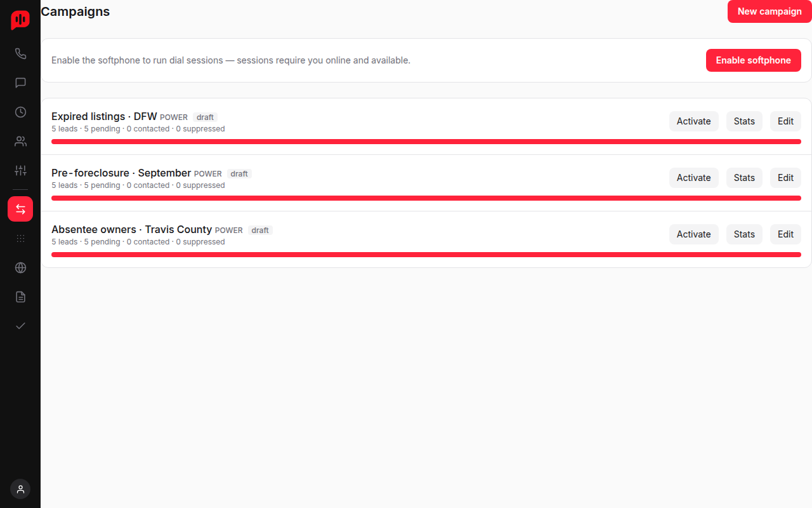Open the document sidebar icon
Screen dimensions: 812x508
click(20, 297)
